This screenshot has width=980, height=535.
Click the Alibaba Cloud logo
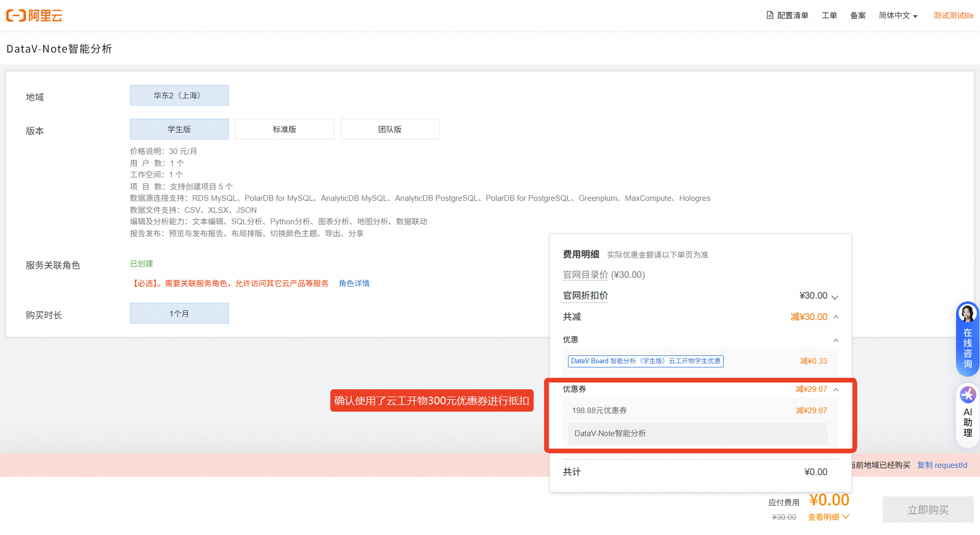[34, 16]
